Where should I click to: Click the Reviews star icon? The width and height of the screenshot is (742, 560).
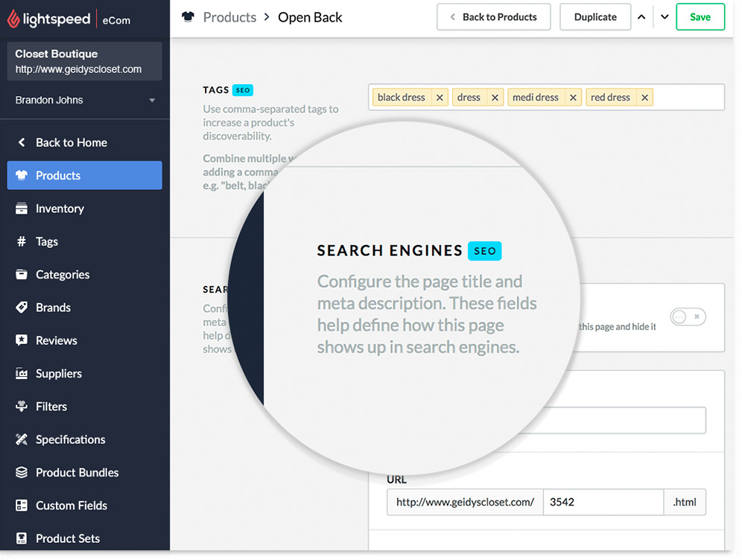pyautogui.click(x=22, y=340)
